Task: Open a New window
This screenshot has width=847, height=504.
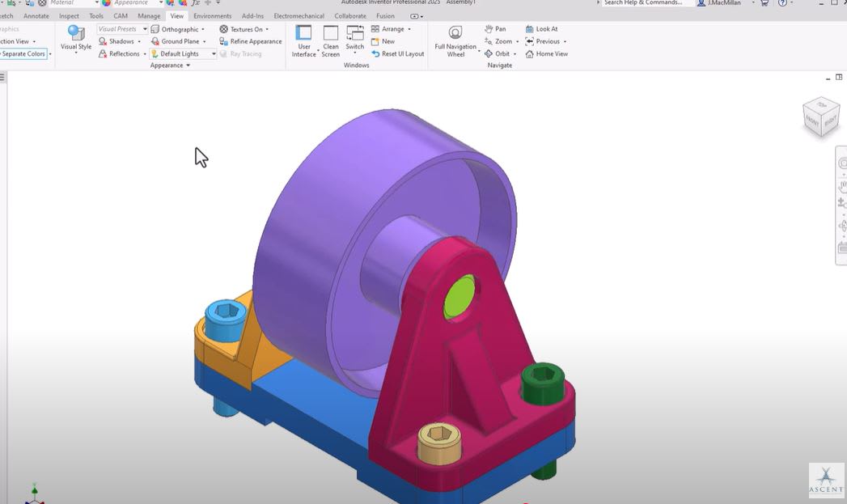Action: tap(383, 41)
